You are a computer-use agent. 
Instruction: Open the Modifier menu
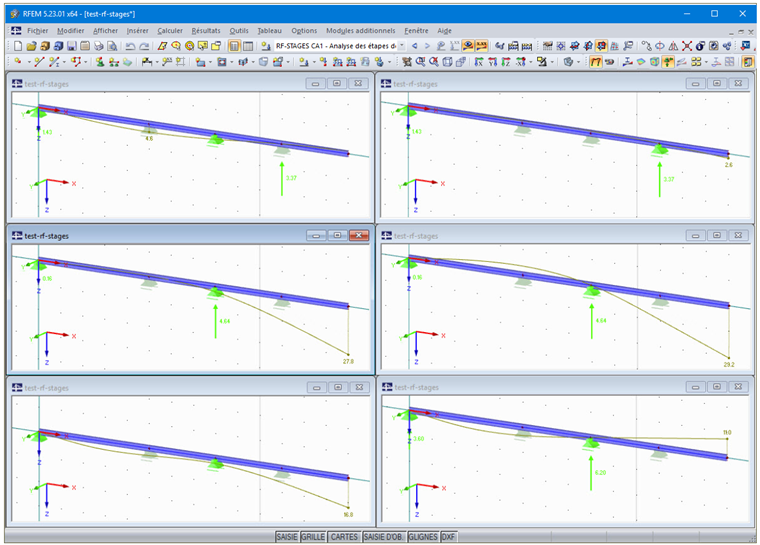pos(71,31)
